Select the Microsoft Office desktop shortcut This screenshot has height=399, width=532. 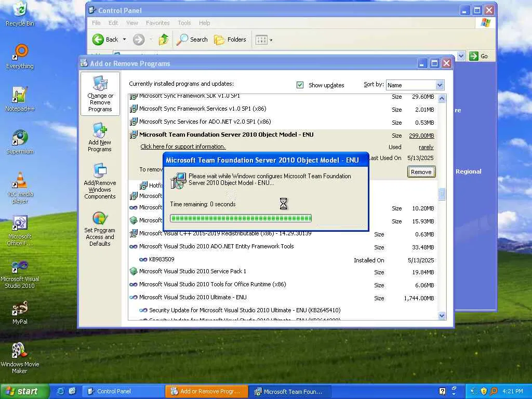pos(20,230)
